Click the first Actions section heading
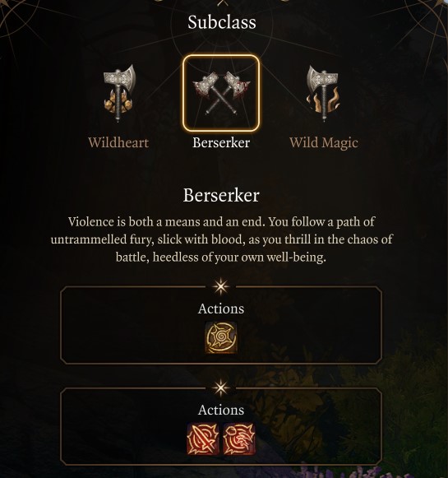 (221, 309)
